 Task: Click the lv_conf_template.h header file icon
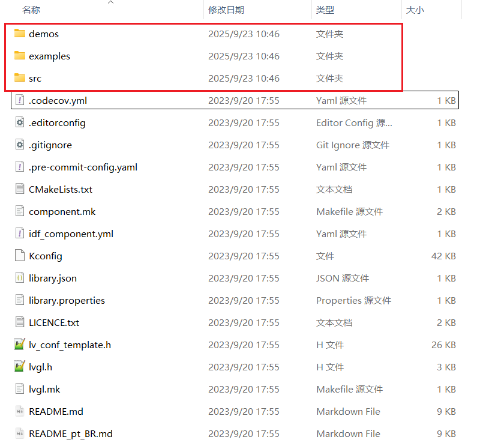tap(20, 344)
